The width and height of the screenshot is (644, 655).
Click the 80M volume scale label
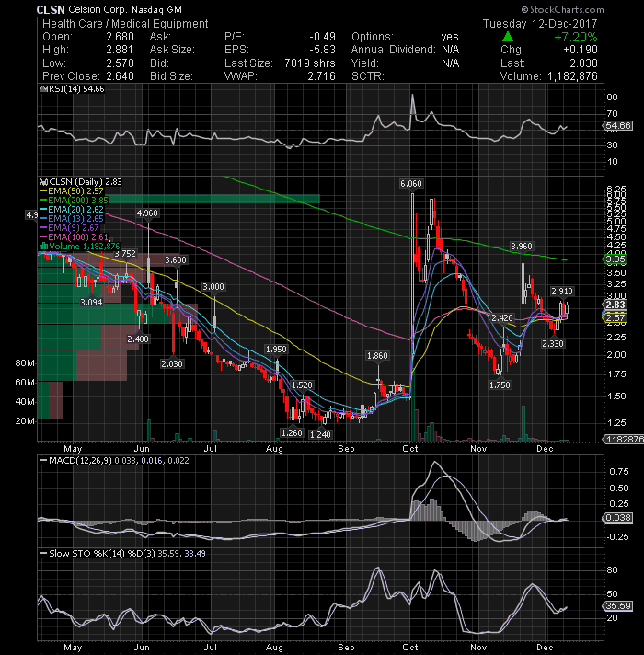click(x=24, y=363)
